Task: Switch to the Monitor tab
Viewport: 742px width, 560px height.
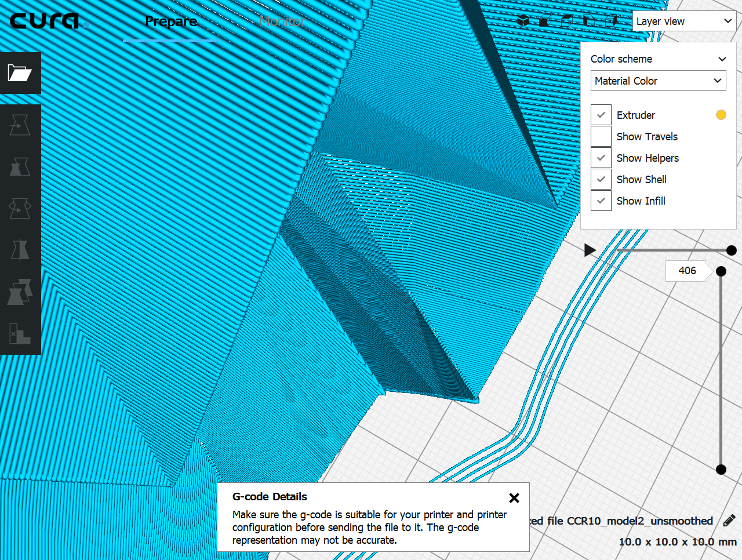Action: pos(282,21)
